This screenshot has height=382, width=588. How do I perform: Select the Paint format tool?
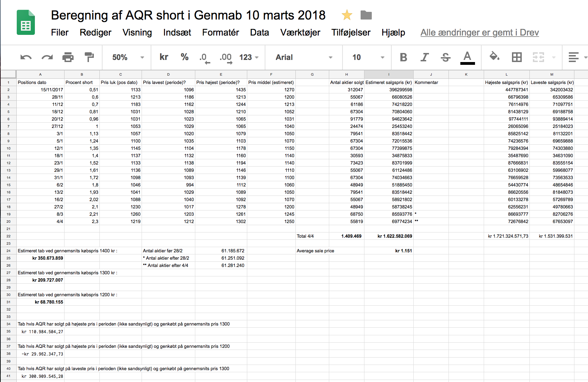coord(89,57)
